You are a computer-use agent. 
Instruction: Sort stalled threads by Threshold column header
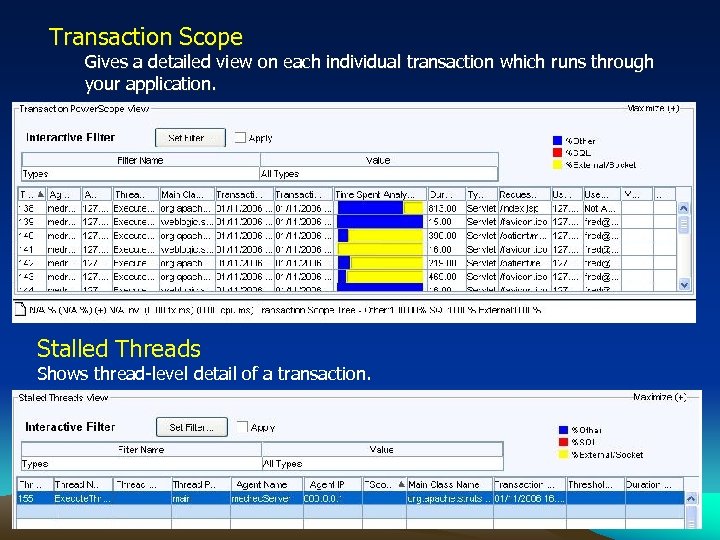click(x=595, y=484)
